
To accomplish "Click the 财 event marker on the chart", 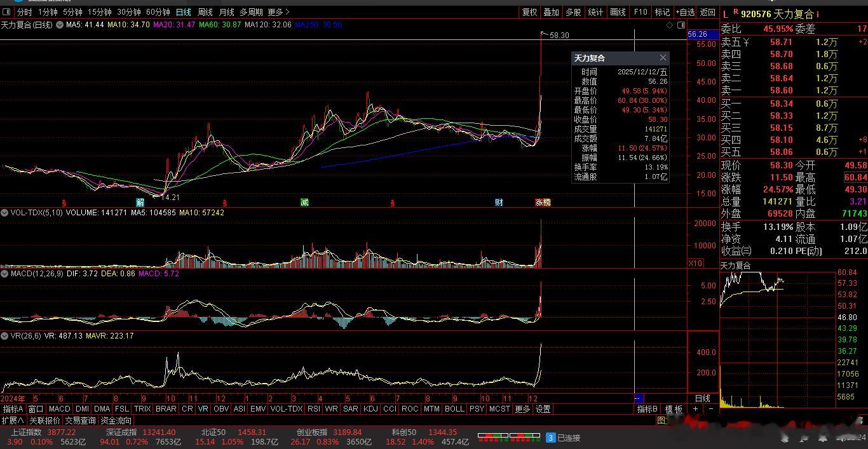I will pyautogui.click(x=499, y=203).
